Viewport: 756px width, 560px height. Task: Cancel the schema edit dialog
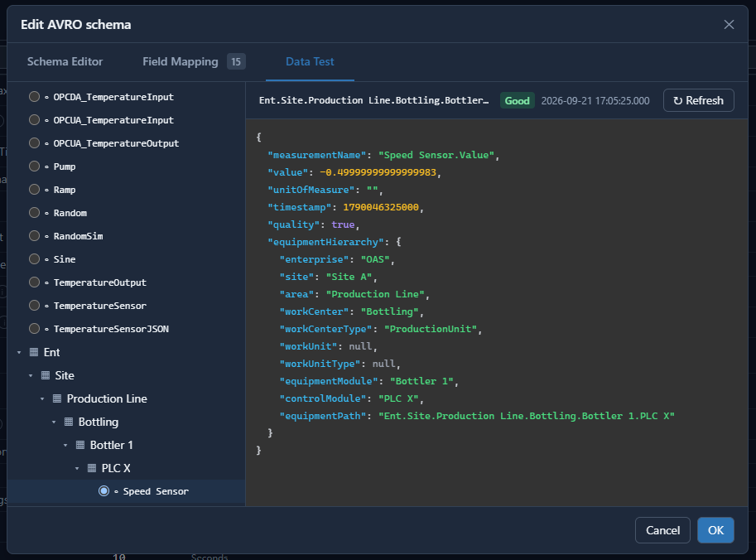662,530
